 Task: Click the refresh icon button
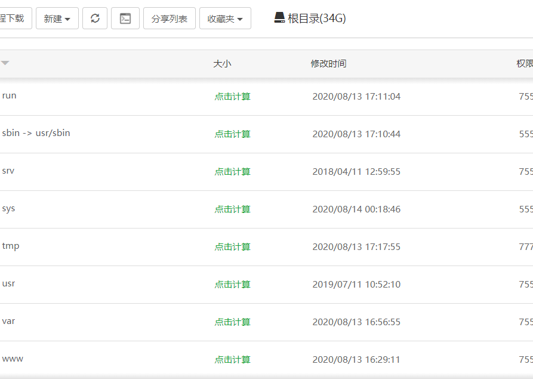click(95, 18)
